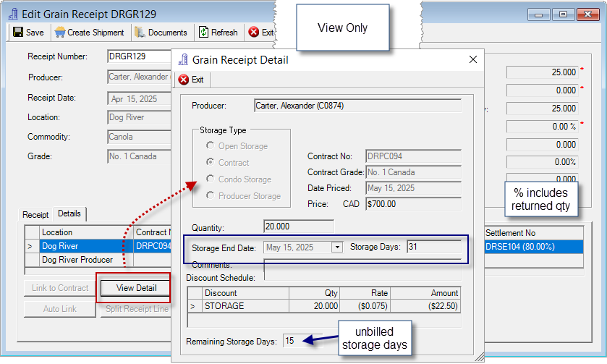Click the Discount column header
The height and width of the screenshot is (364, 607).
point(245,293)
